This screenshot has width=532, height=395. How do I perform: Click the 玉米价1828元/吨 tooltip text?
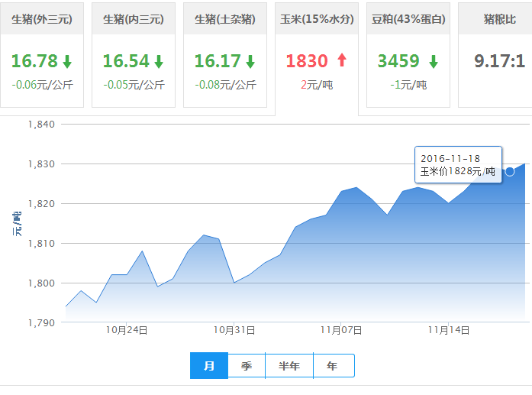[458, 171]
